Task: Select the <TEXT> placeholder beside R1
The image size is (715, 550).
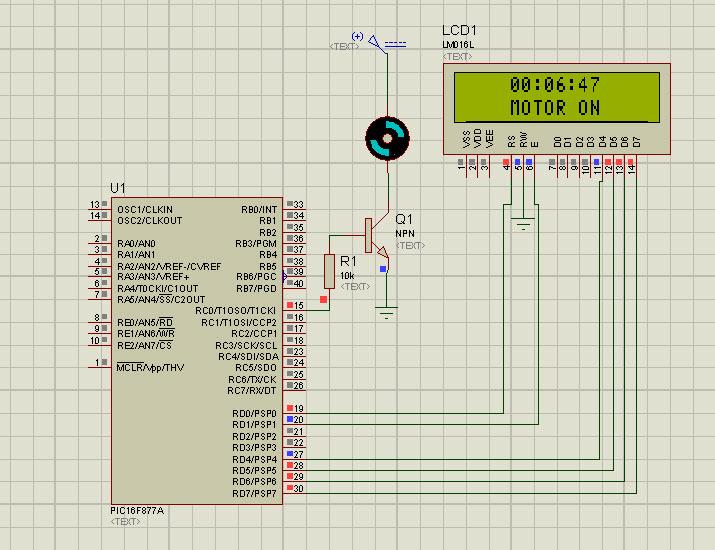Action: tap(356, 287)
